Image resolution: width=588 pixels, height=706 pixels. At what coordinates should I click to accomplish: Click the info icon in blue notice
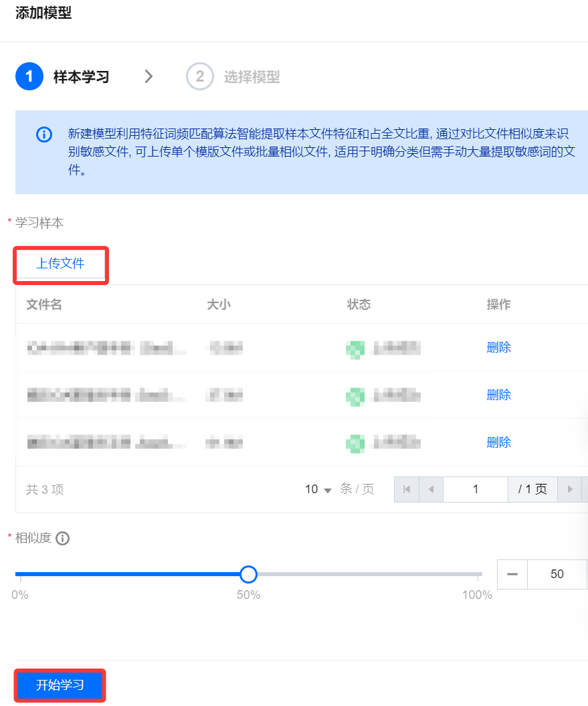(44, 135)
